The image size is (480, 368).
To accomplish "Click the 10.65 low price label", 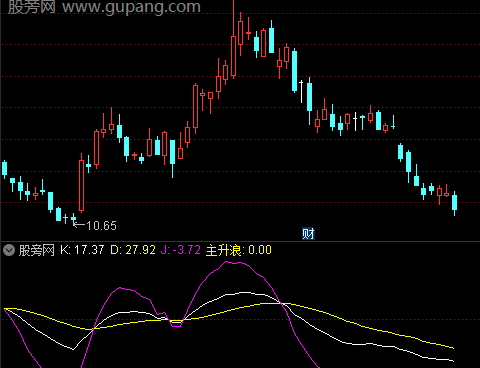I will (101, 226).
